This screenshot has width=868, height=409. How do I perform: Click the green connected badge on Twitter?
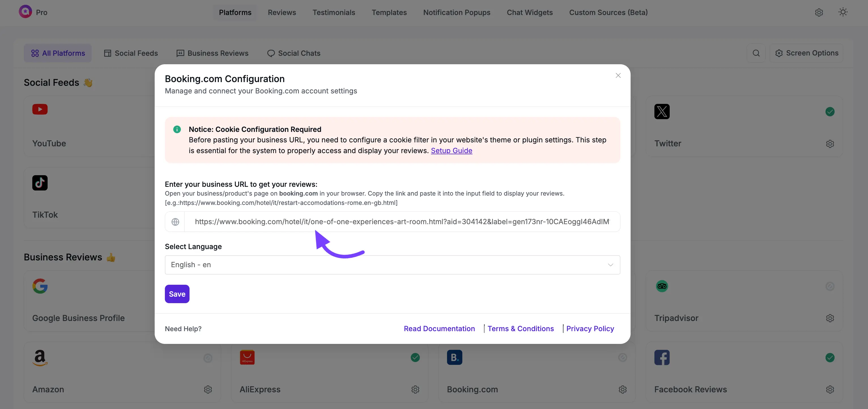click(830, 112)
